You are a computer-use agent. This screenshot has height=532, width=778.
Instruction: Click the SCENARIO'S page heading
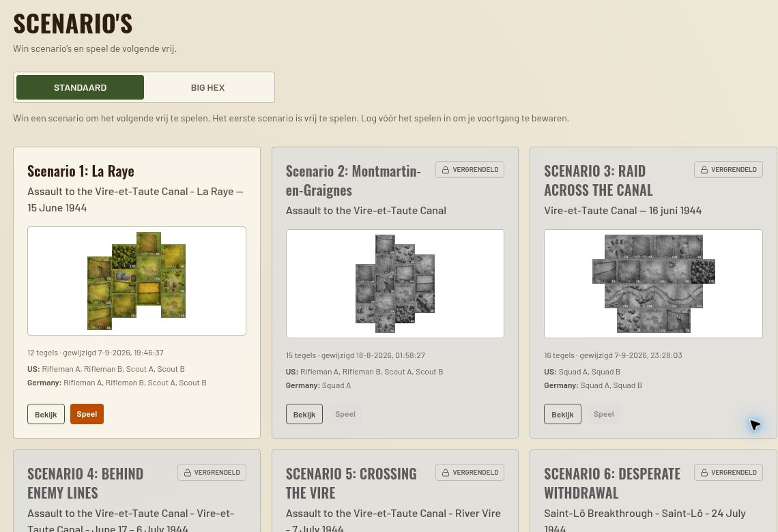pos(73,24)
